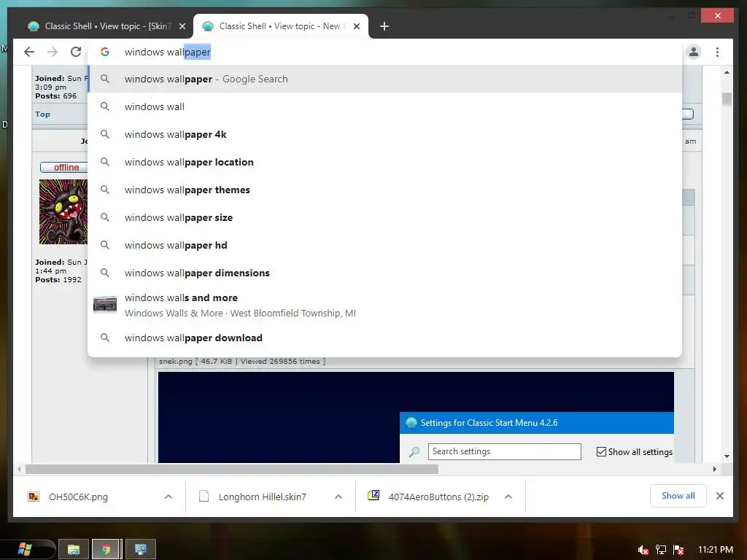Click the black cat forum avatar
This screenshot has height=560, width=747.
tap(63, 211)
